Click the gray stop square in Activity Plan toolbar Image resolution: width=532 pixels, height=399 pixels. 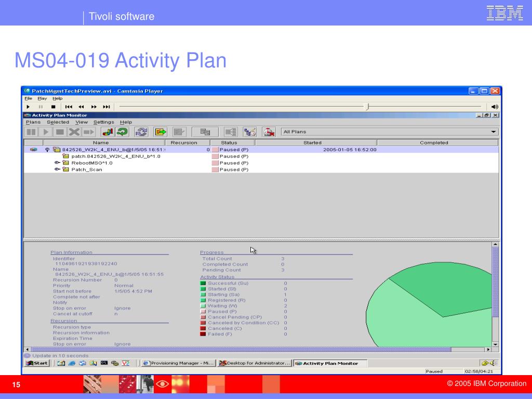point(60,132)
